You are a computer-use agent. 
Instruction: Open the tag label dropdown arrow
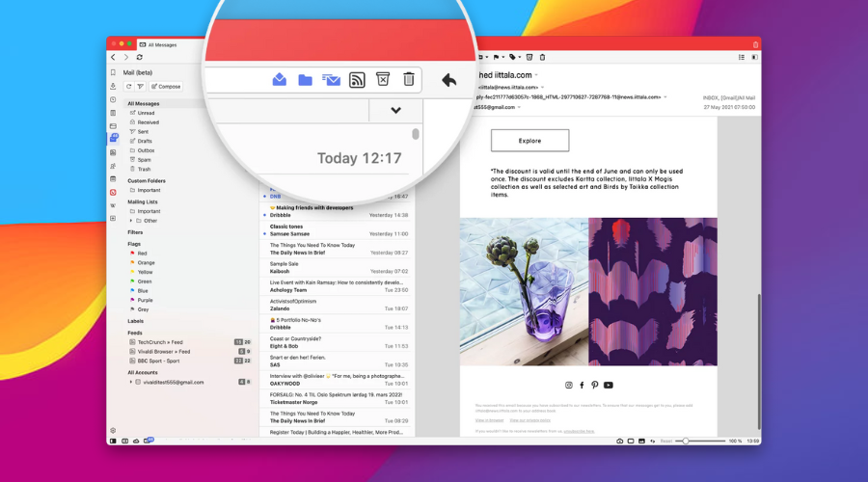[x=519, y=57]
